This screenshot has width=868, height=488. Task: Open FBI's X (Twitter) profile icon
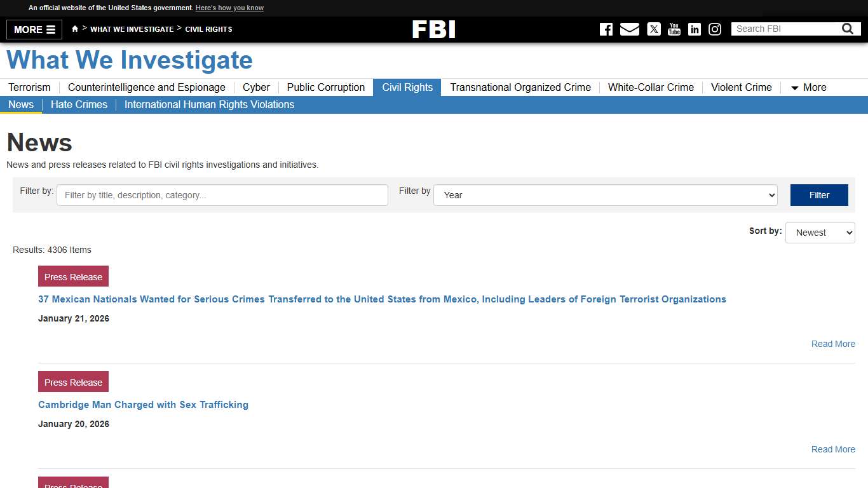653,29
